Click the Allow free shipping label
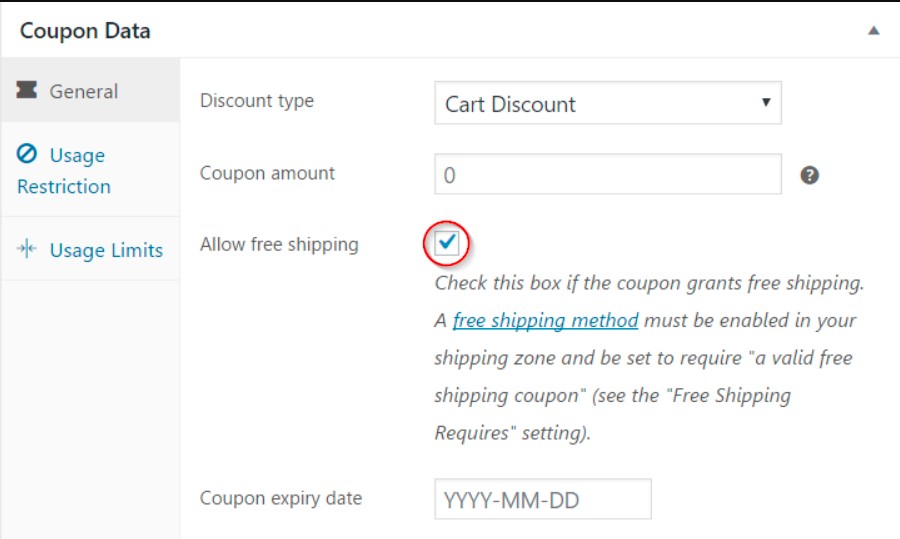The width and height of the screenshot is (900, 539). (x=279, y=244)
